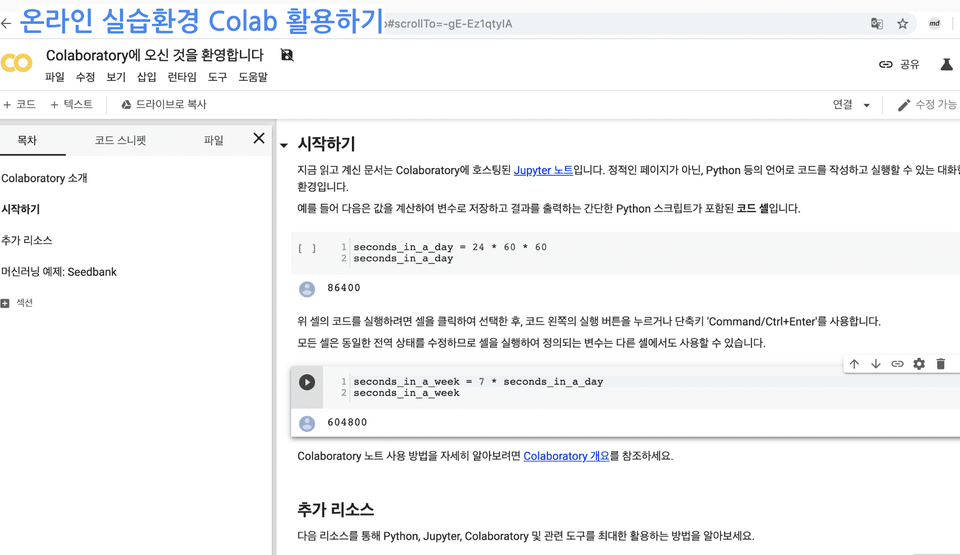Image resolution: width=960 pixels, height=555 pixels.
Task: Go to 머신러닝 예제: Seedbank entry
Action: (59, 272)
